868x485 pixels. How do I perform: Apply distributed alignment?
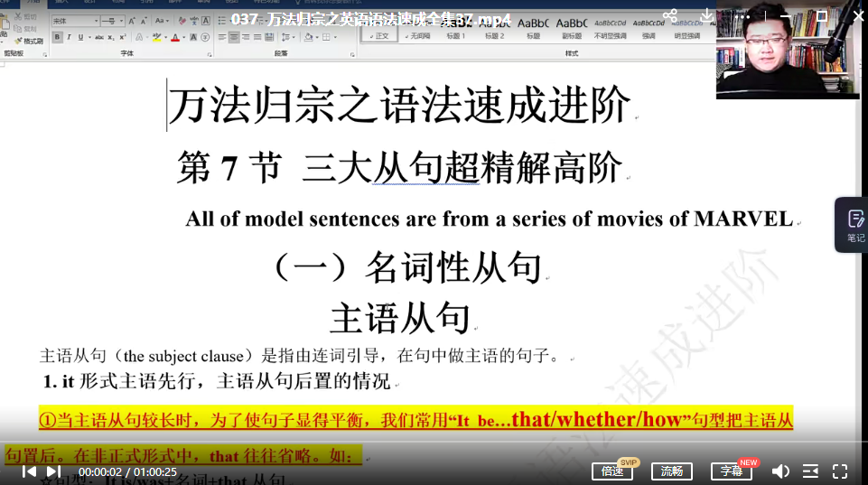(269, 37)
